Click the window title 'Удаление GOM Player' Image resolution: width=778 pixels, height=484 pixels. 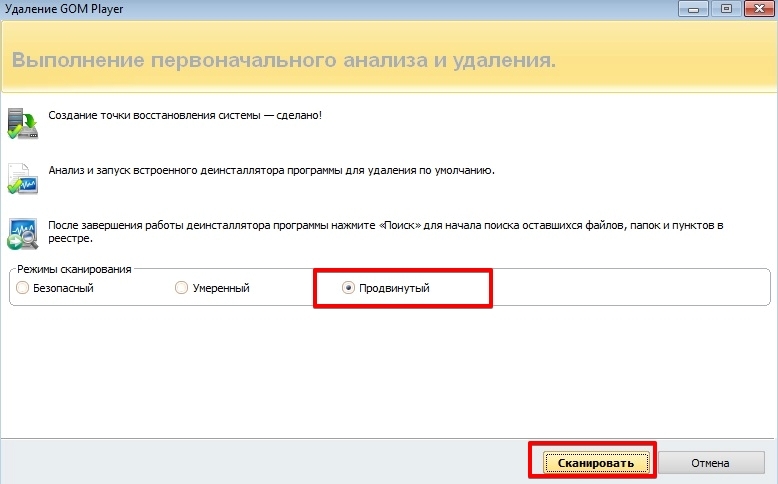(x=64, y=9)
